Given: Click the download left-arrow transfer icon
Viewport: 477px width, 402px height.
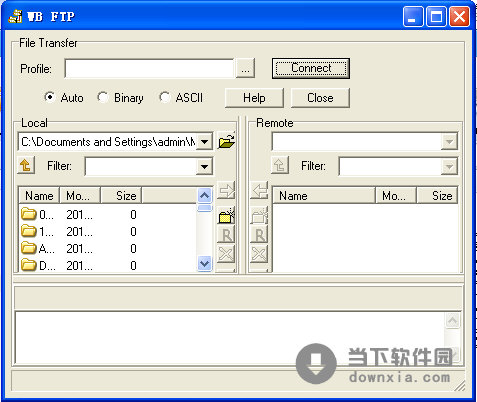Looking at the screenshot, I should pos(259,190).
